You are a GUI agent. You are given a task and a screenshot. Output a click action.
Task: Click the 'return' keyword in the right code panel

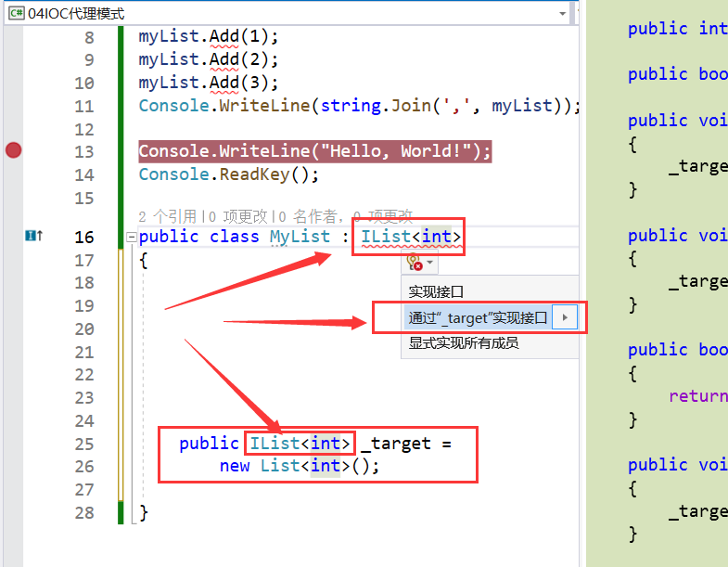click(x=697, y=396)
